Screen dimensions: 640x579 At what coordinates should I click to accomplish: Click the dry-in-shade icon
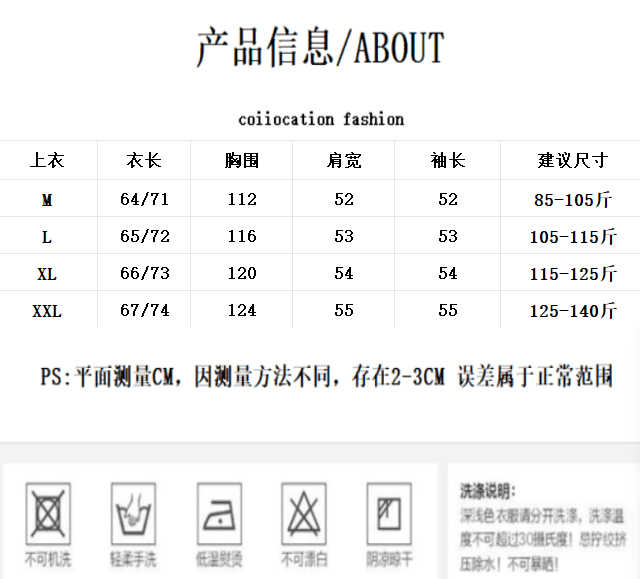click(x=389, y=514)
